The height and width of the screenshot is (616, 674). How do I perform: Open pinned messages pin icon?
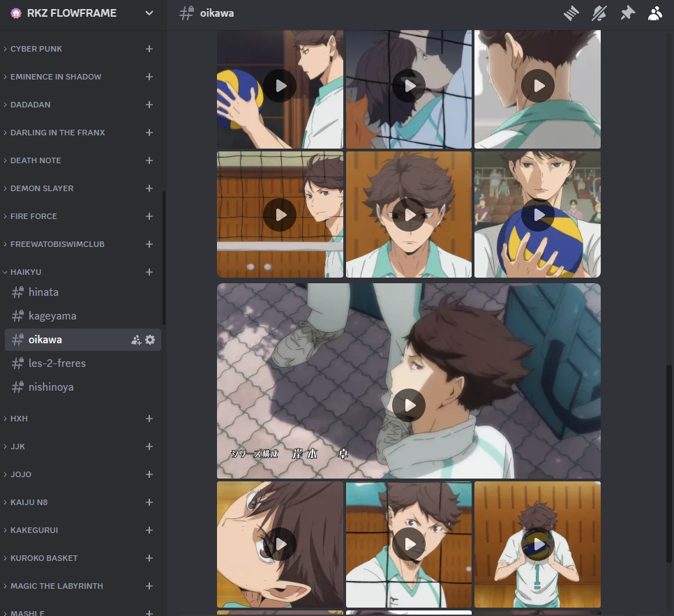pyautogui.click(x=627, y=13)
